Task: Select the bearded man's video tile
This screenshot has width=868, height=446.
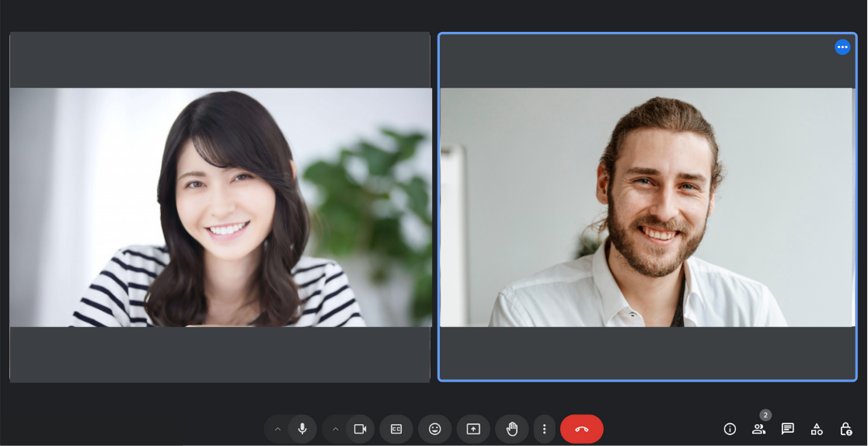Action: (647, 207)
